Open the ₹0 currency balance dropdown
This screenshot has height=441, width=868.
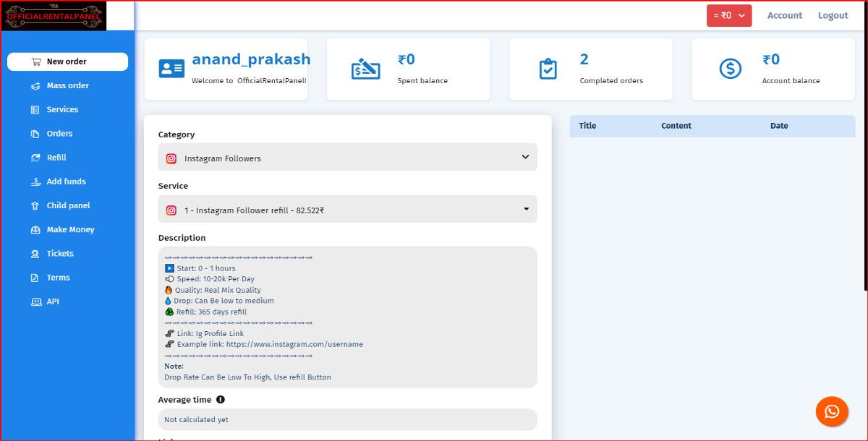pyautogui.click(x=728, y=15)
